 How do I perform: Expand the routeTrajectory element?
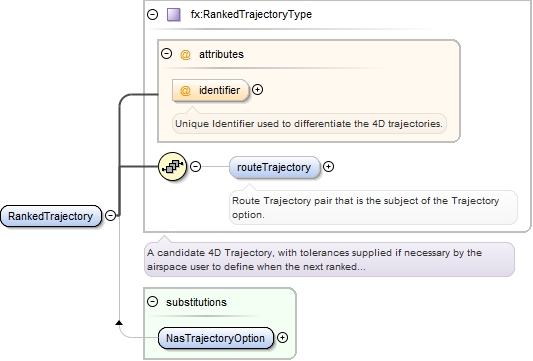pyautogui.click(x=328, y=167)
